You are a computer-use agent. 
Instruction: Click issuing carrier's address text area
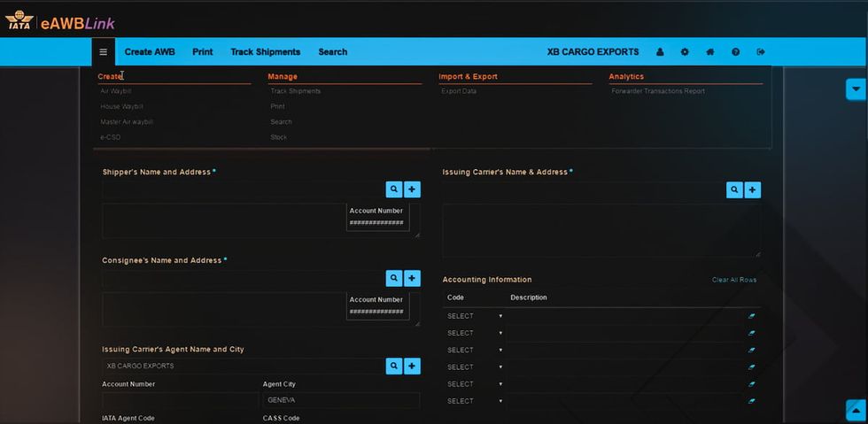601,230
